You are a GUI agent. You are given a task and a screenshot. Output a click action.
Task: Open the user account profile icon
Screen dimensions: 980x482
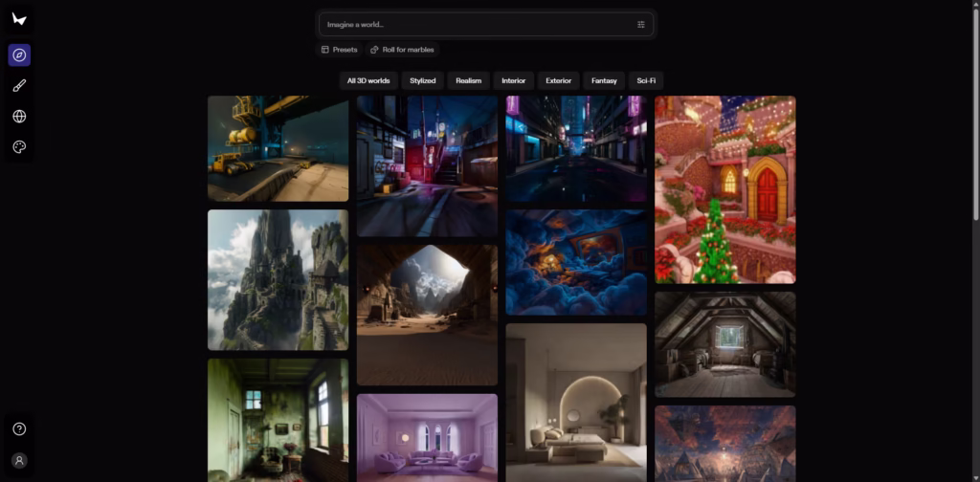[x=19, y=460]
